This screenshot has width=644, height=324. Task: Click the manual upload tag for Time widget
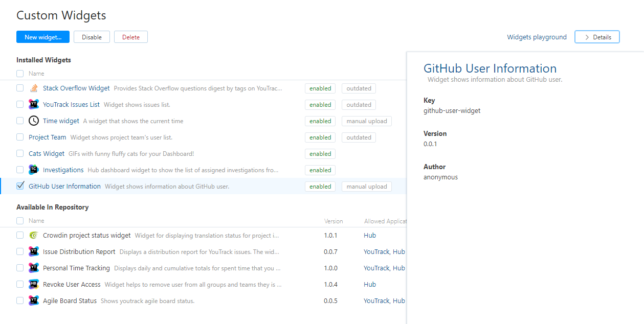(367, 121)
